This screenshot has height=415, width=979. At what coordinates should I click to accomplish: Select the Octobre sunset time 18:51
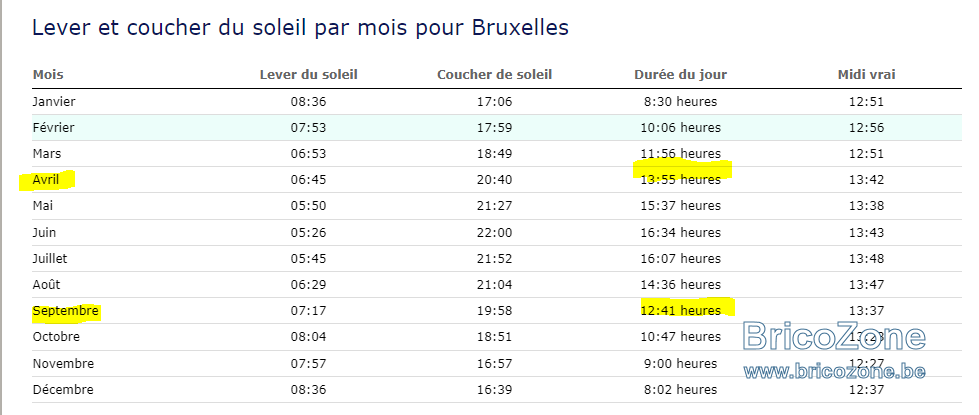click(x=494, y=336)
